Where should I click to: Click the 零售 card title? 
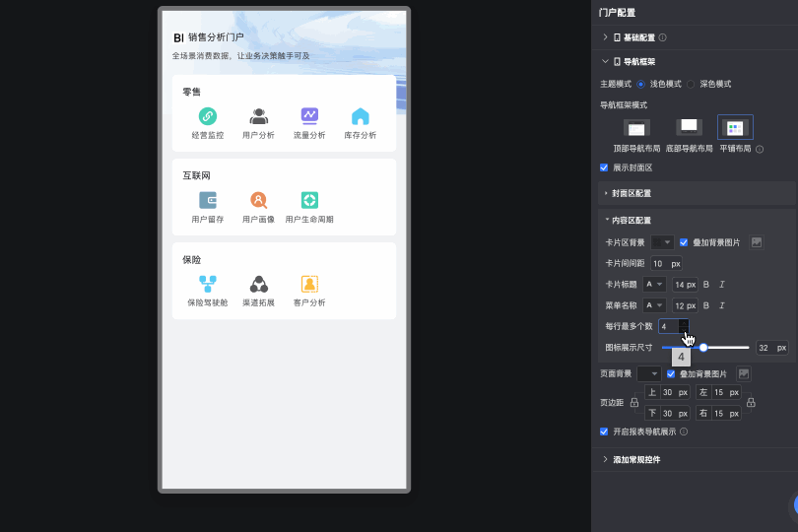[x=192, y=93]
